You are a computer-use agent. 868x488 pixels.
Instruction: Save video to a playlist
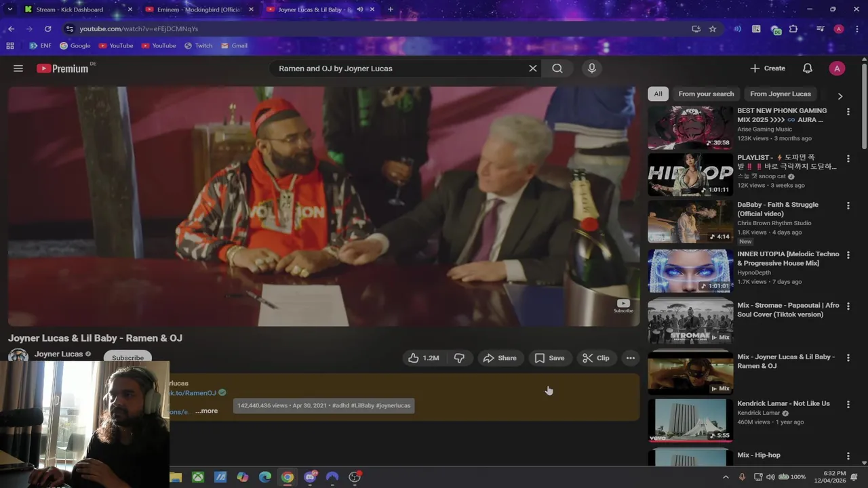click(x=549, y=358)
